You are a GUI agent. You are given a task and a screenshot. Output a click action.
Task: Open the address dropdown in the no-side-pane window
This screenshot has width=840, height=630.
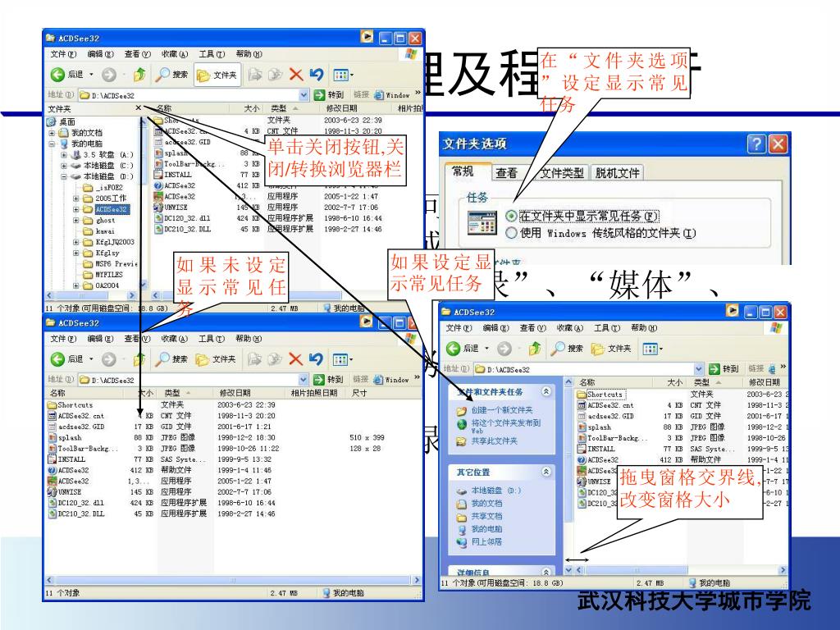(304, 380)
